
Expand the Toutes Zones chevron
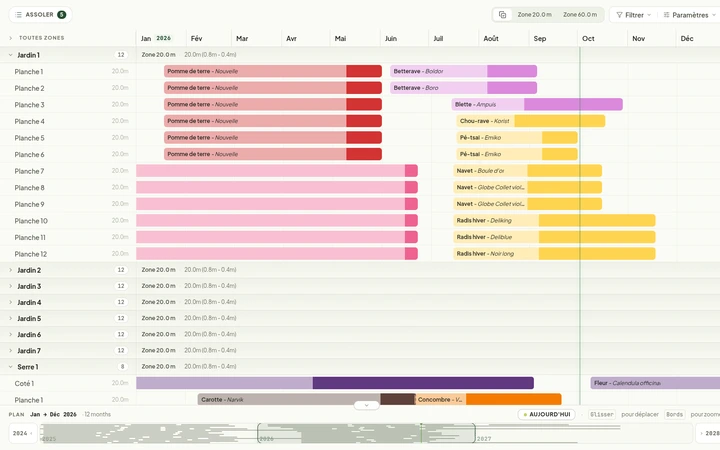11,38
